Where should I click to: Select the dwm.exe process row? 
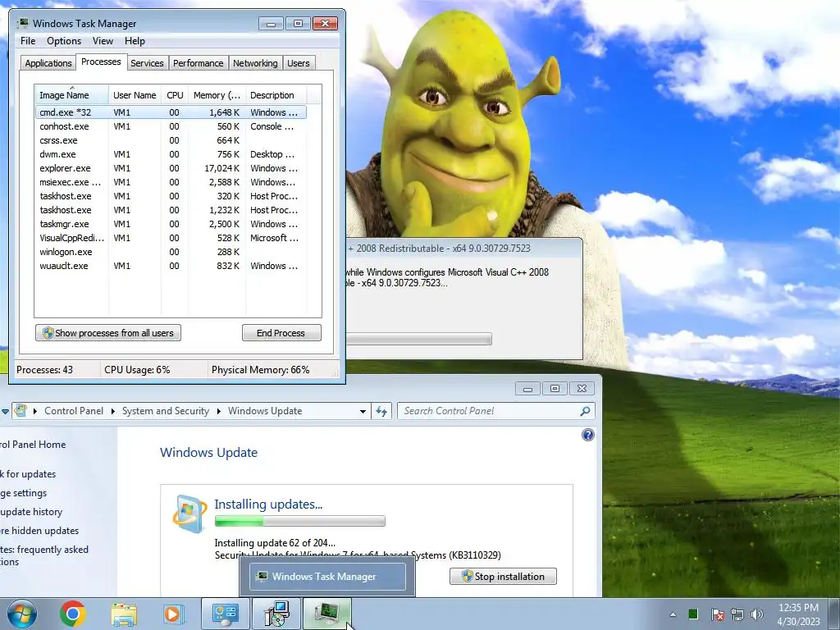point(171,154)
